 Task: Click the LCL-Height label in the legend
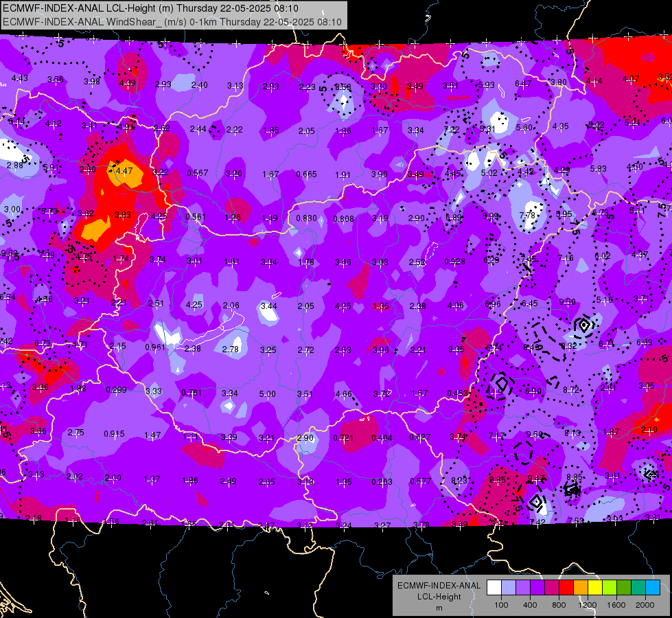[439, 597]
